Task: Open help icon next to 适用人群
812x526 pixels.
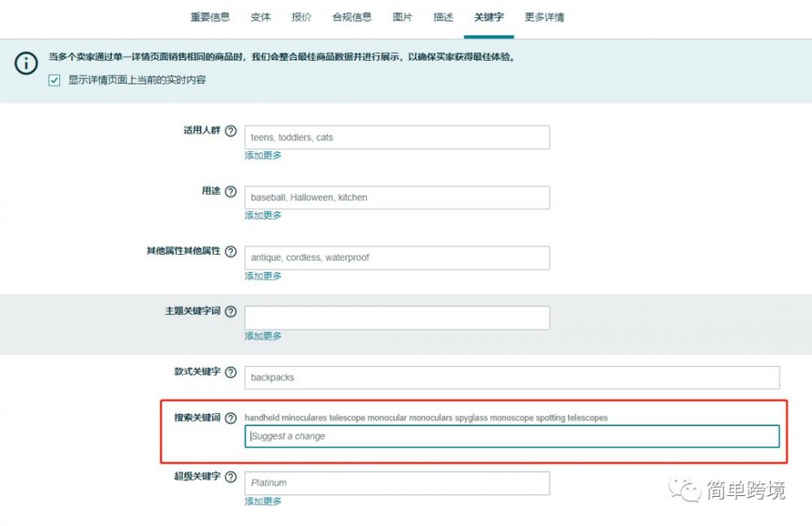Action: coord(231,131)
